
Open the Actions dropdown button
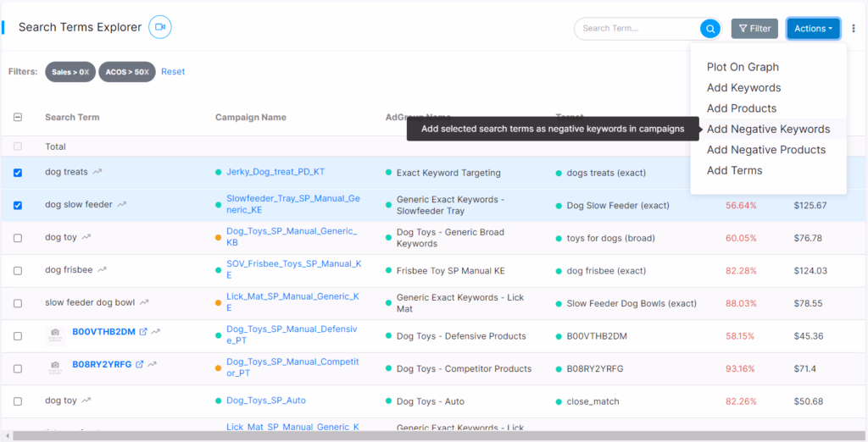pyautogui.click(x=813, y=29)
